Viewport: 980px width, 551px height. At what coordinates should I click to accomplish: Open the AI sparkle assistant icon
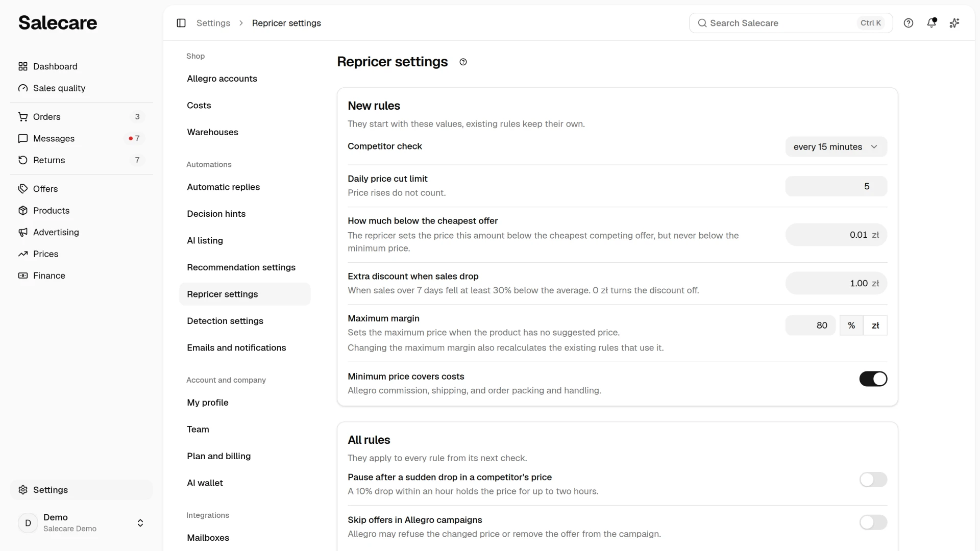[x=954, y=23]
